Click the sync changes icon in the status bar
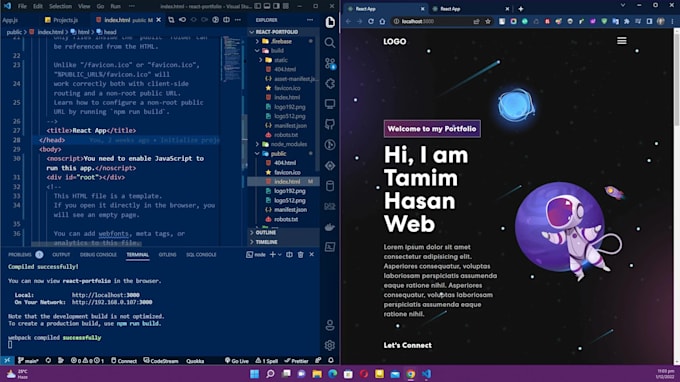Image resolution: width=680 pixels, height=382 pixels. click(48, 360)
